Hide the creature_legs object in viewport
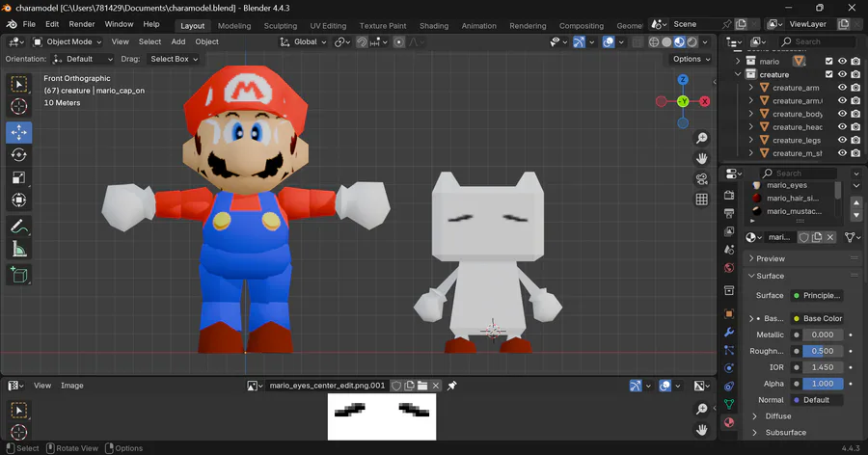Viewport: 868px width, 455px height. point(843,140)
